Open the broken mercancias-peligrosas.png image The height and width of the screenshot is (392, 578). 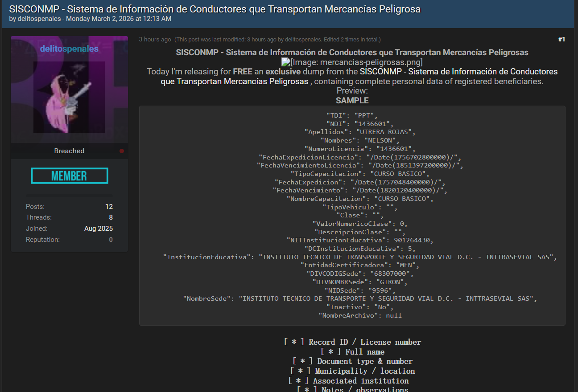[352, 62]
